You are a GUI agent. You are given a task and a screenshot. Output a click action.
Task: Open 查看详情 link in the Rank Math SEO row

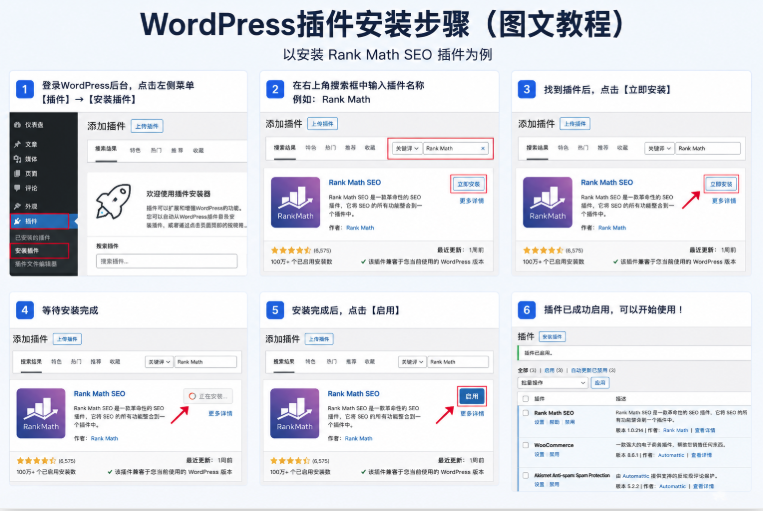pyautogui.click(x=705, y=430)
